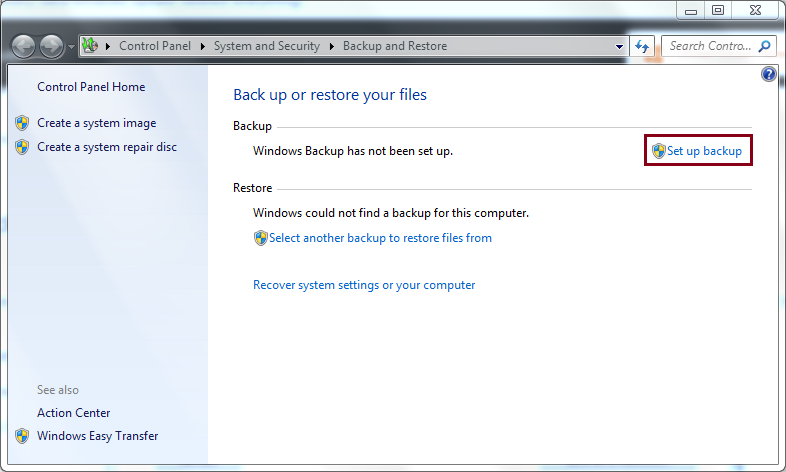Click shield icon beside Create a system image
Viewport: 786px width, 472px height.
point(22,123)
